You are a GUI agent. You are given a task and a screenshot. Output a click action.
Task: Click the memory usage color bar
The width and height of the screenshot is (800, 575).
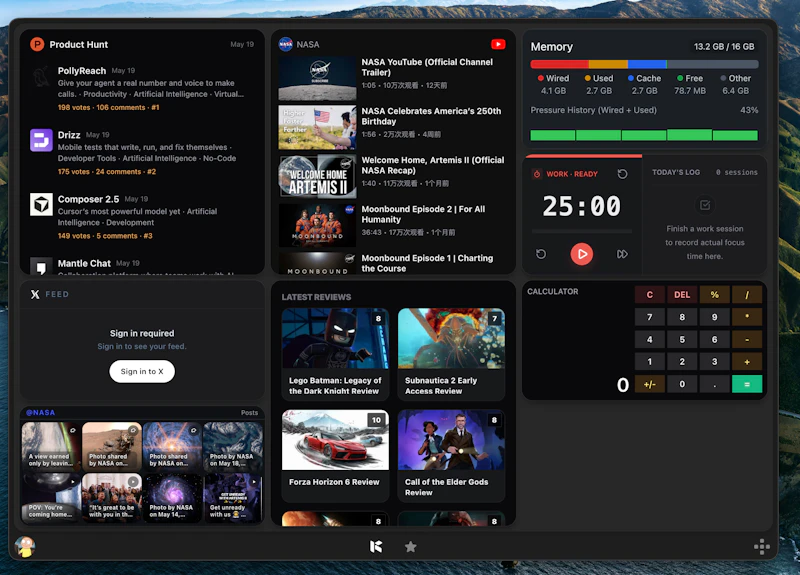[x=644, y=64]
